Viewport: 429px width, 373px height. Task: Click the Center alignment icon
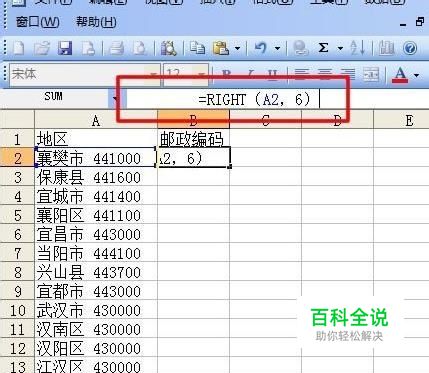click(325, 74)
